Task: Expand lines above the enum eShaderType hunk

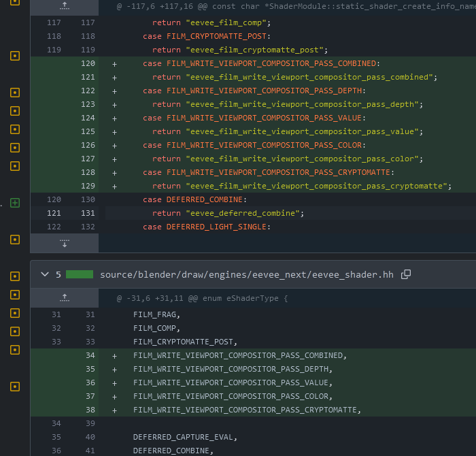Action: [65, 298]
